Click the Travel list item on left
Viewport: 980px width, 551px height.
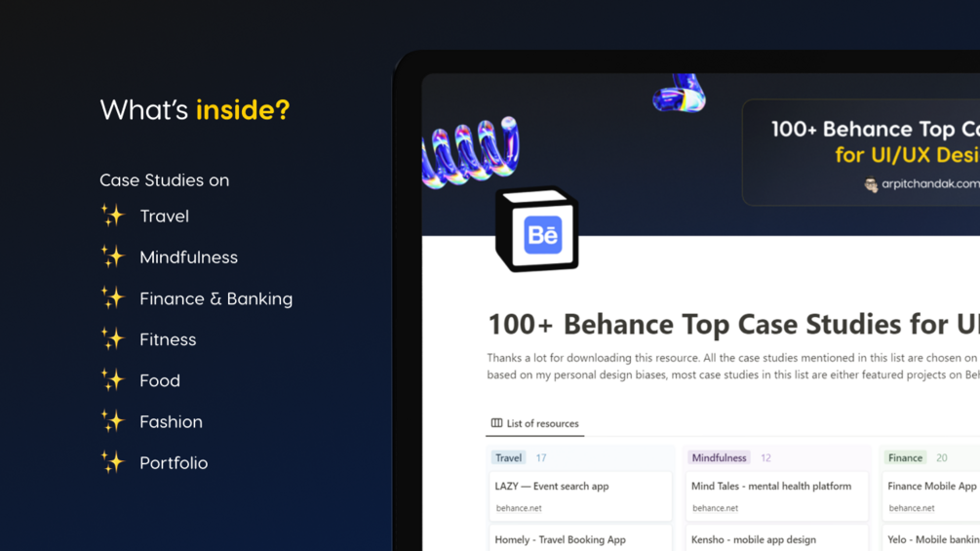pos(165,216)
